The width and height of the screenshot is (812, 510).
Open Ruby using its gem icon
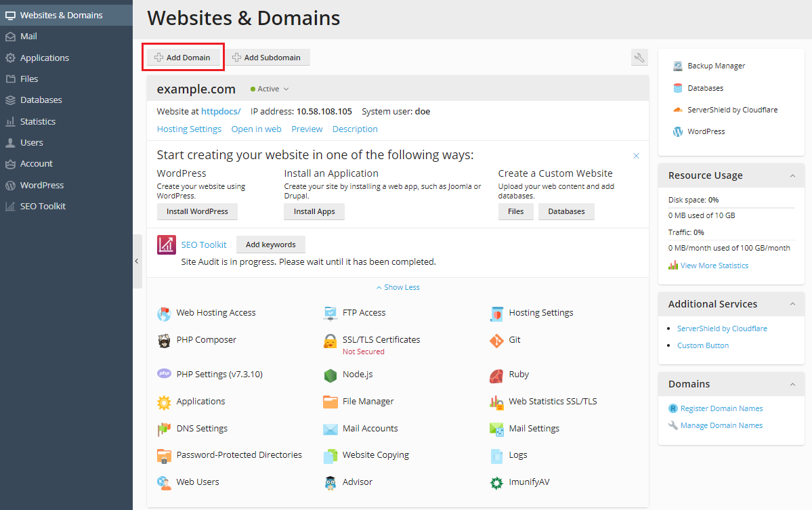(x=496, y=375)
